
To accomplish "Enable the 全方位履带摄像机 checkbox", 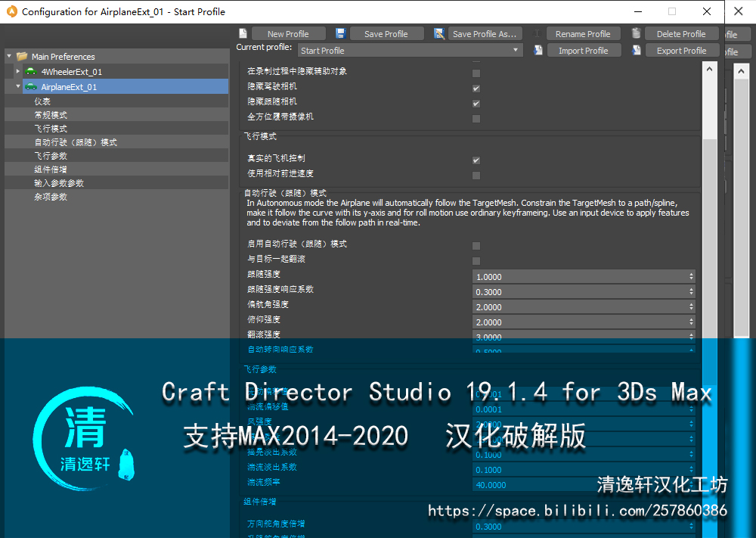I will (x=476, y=119).
